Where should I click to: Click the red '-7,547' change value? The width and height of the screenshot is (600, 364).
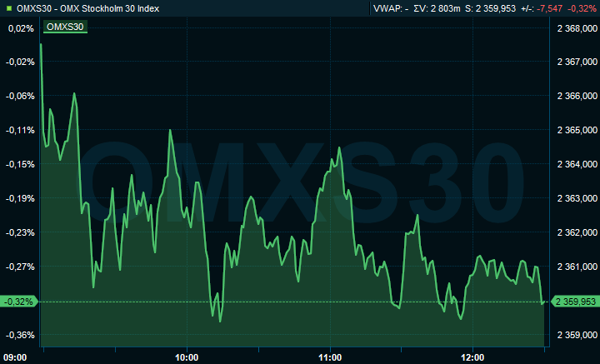pos(549,8)
